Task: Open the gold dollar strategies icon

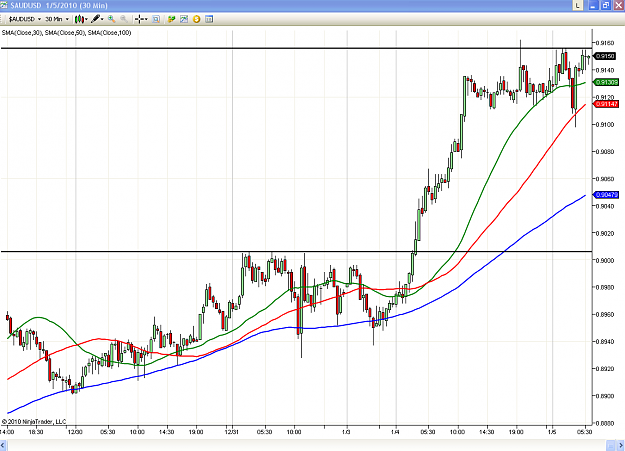Action: tap(197, 19)
